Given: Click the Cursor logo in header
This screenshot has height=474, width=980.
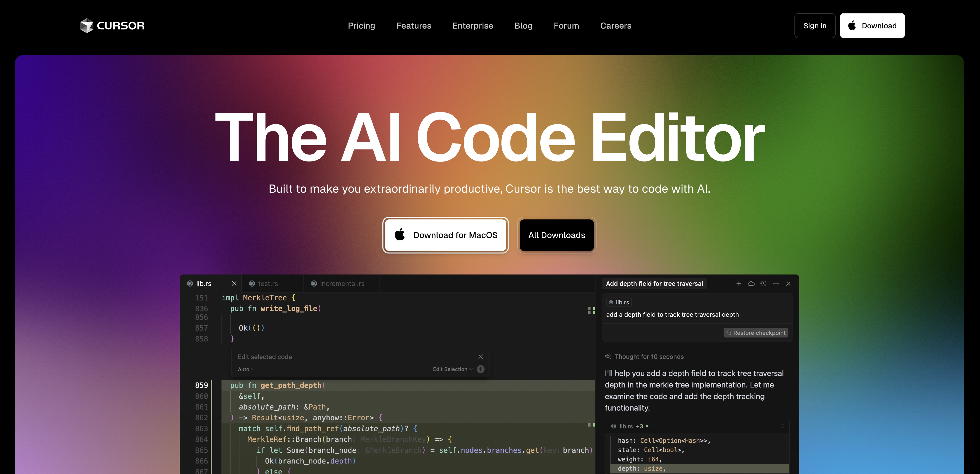Looking at the screenshot, I should tap(112, 25).
